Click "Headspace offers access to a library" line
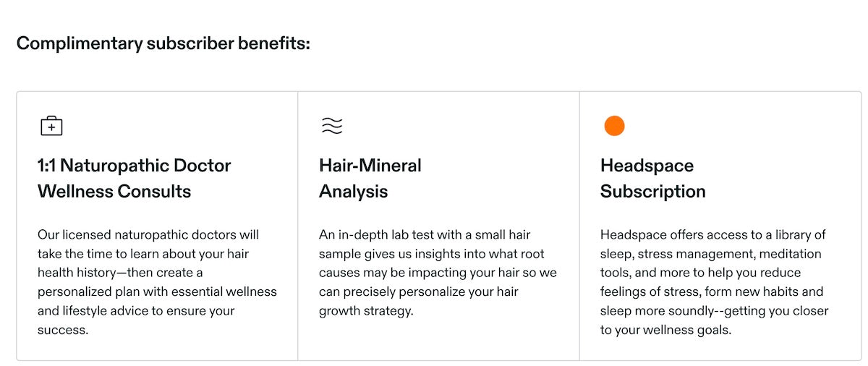This screenshot has width=868, height=366. pos(712,235)
